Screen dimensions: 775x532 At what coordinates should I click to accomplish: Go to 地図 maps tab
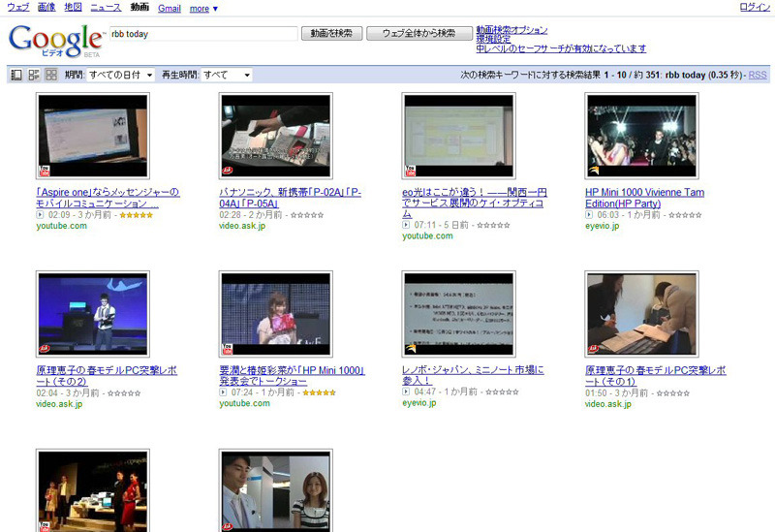74,8
